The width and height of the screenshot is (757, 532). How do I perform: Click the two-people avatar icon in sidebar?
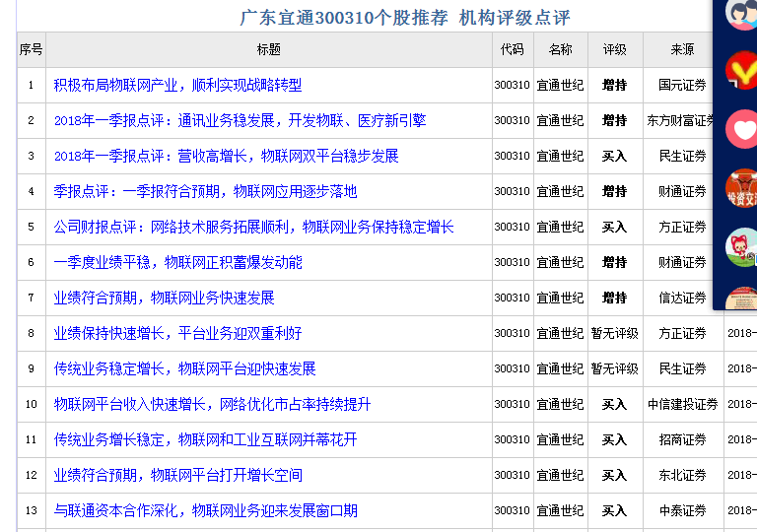coord(740,14)
